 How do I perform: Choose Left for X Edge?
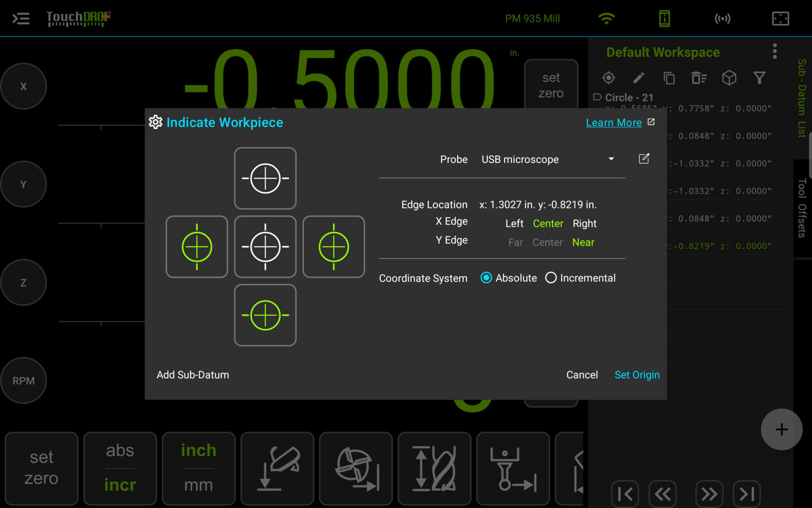coord(514,224)
